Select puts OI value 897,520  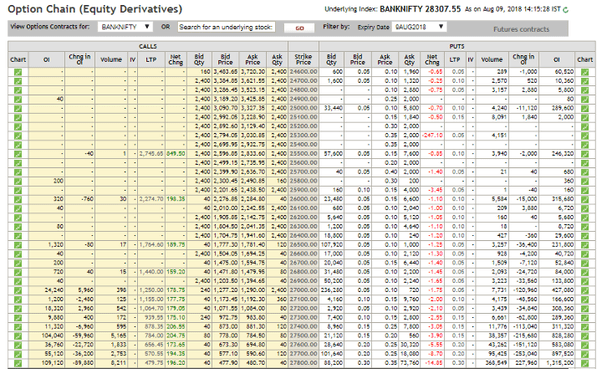coord(564,354)
